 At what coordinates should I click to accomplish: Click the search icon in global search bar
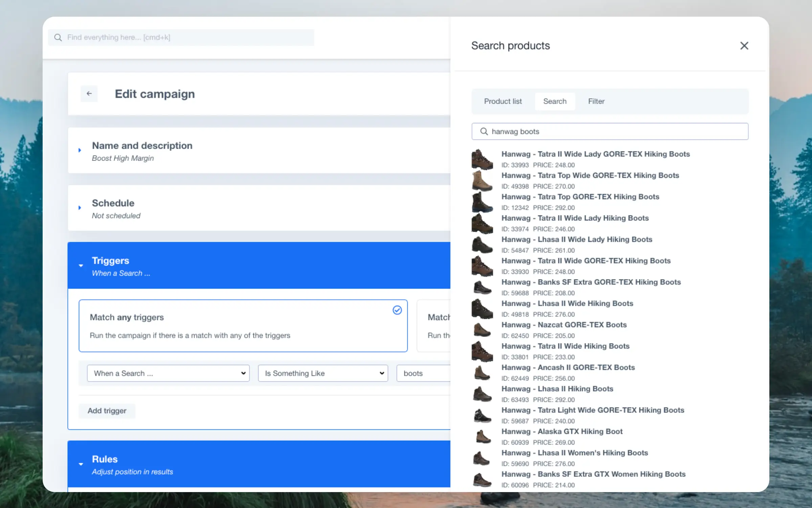(58, 37)
